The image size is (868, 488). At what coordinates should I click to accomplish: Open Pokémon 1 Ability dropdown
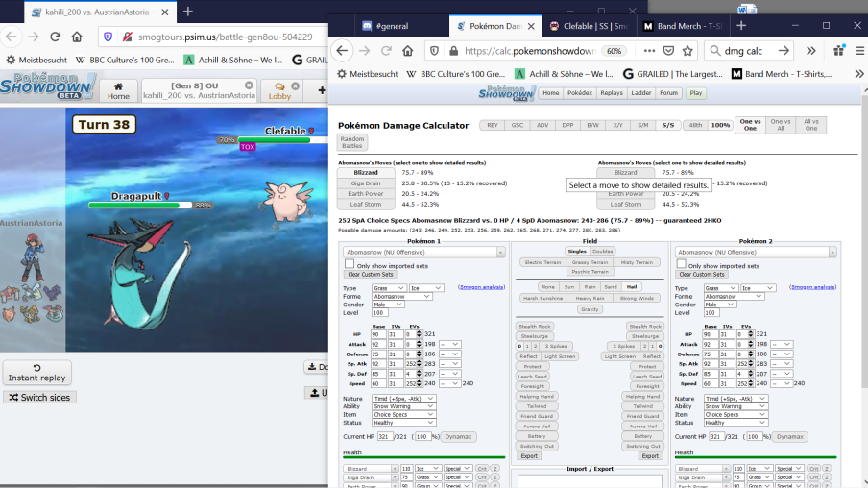point(403,406)
